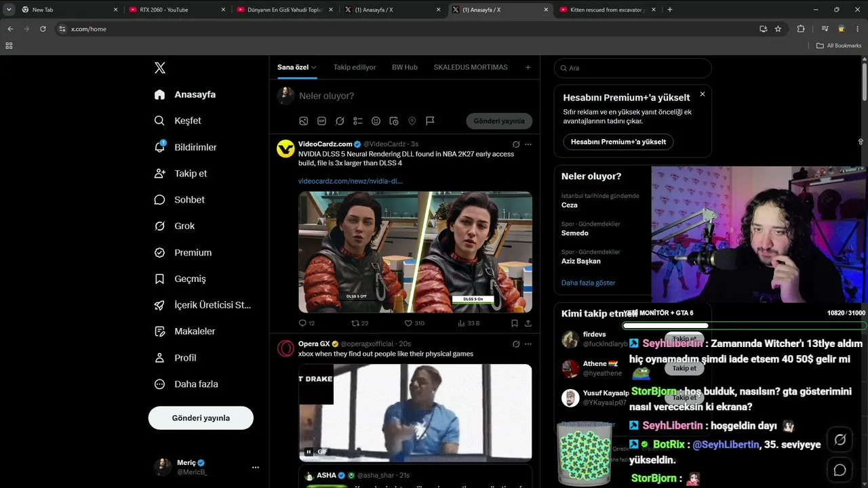Open Chrome media controls icon
Viewport: 868px width, 488px height.
(x=825, y=29)
